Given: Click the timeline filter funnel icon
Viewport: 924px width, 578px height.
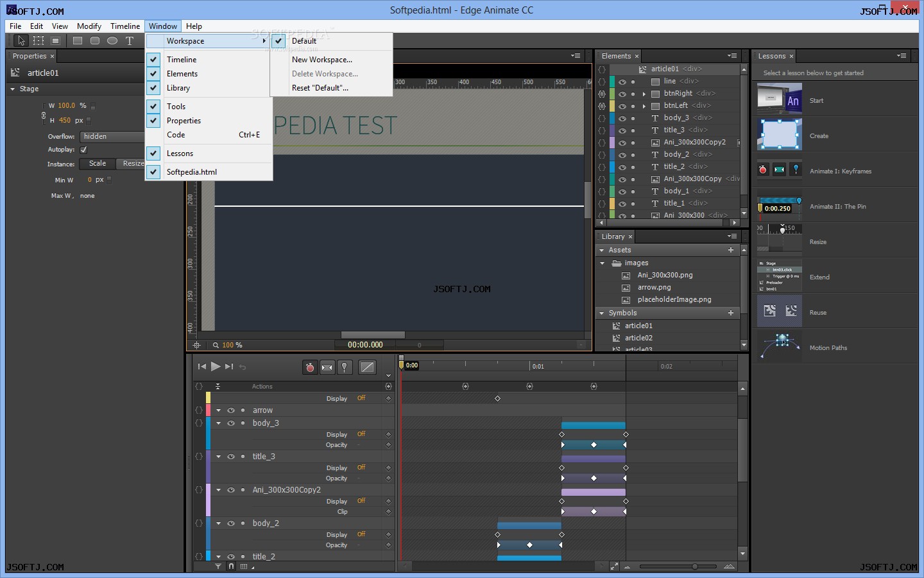Looking at the screenshot, I should (x=218, y=566).
